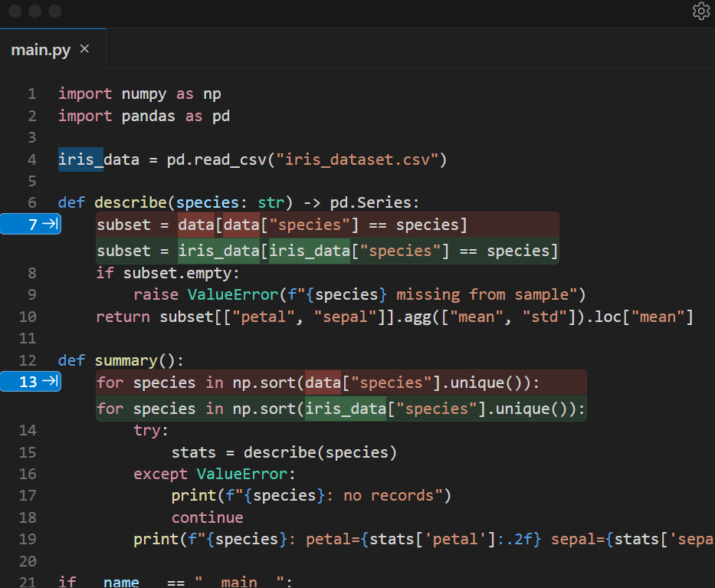The image size is (715, 588).
Task: Click the 'continue' keyword on line 18
Action: (x=207, y=517)
